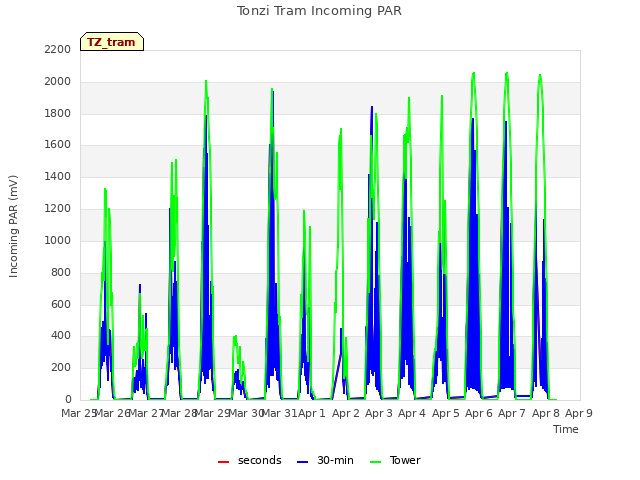Click the Mar 28 x-axis tick label
This screenshot has height=480, width=640.
pyautogui.click(x=180, y=413)
